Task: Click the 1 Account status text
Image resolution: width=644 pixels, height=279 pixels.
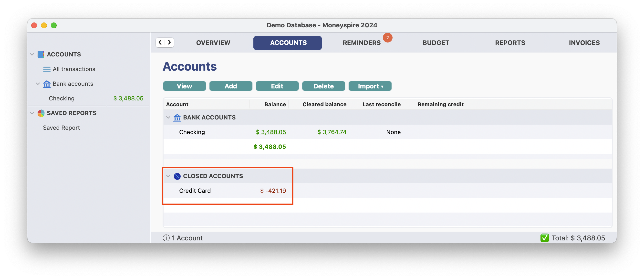Action: (x=187, y=238)
